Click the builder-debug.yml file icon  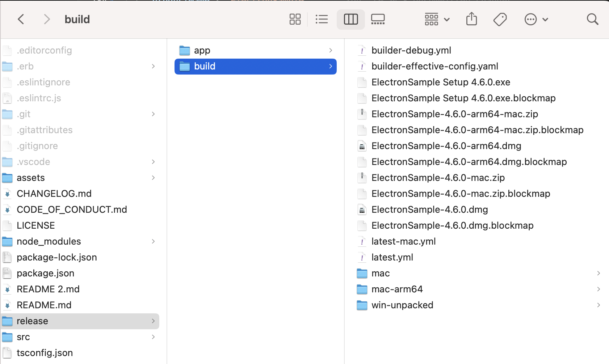[362, 50]
